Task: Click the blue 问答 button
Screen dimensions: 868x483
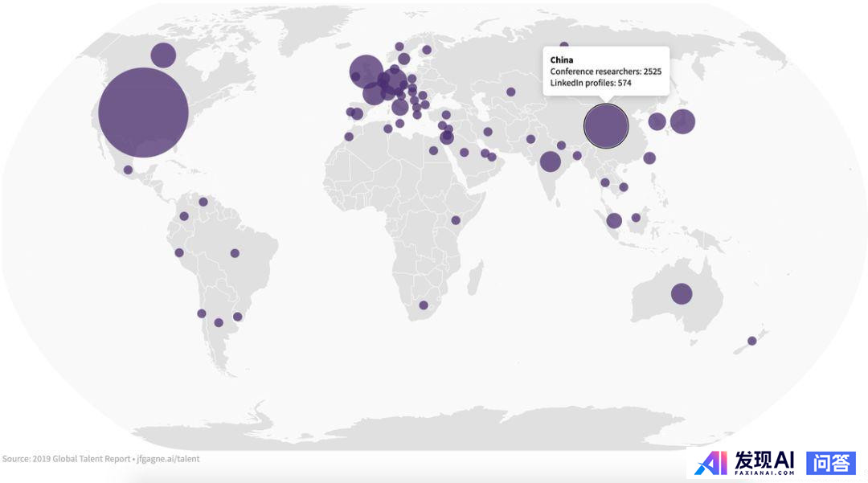Action: pos(830,462)
